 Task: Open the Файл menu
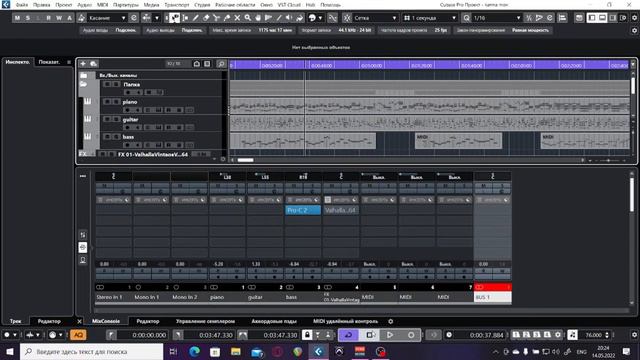pos(22,5)
